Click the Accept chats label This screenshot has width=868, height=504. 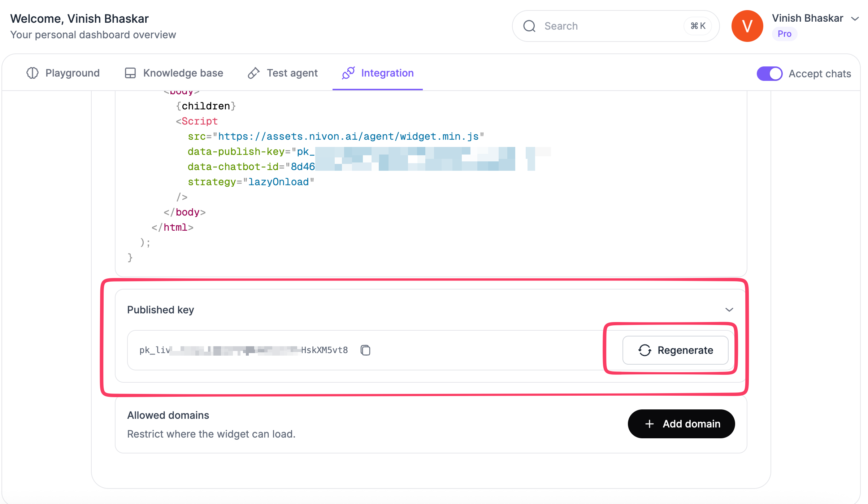pos(820,74)
